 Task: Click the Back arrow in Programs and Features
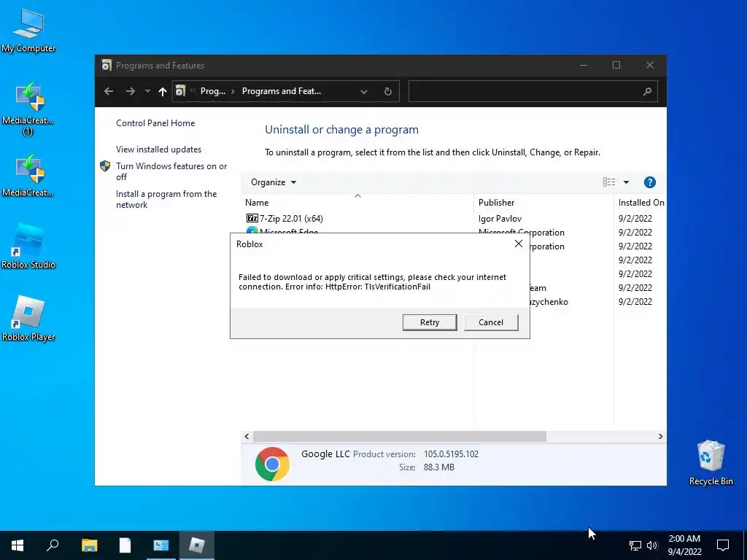109,91
